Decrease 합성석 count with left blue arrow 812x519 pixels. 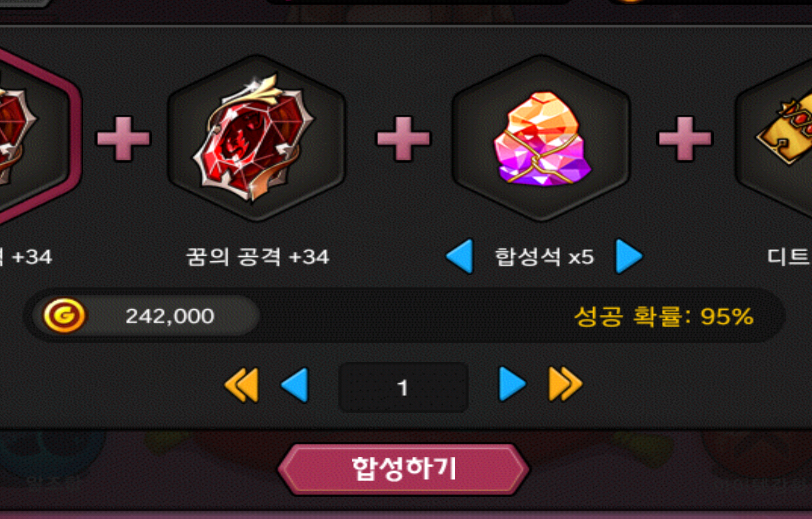click(x=460, y=256)
